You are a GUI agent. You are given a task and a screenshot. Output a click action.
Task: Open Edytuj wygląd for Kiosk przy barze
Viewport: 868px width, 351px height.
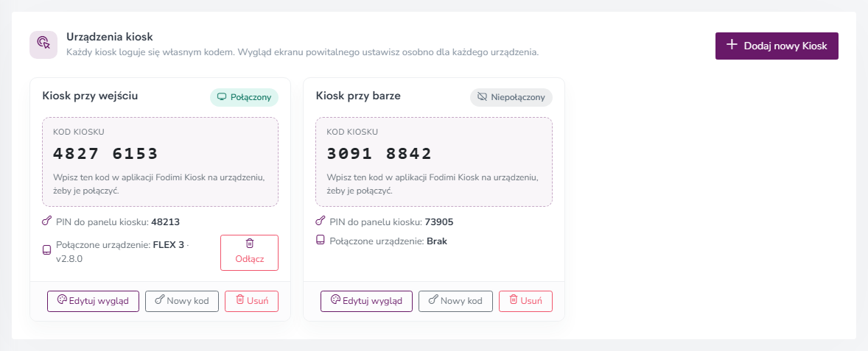click(366, 301)
